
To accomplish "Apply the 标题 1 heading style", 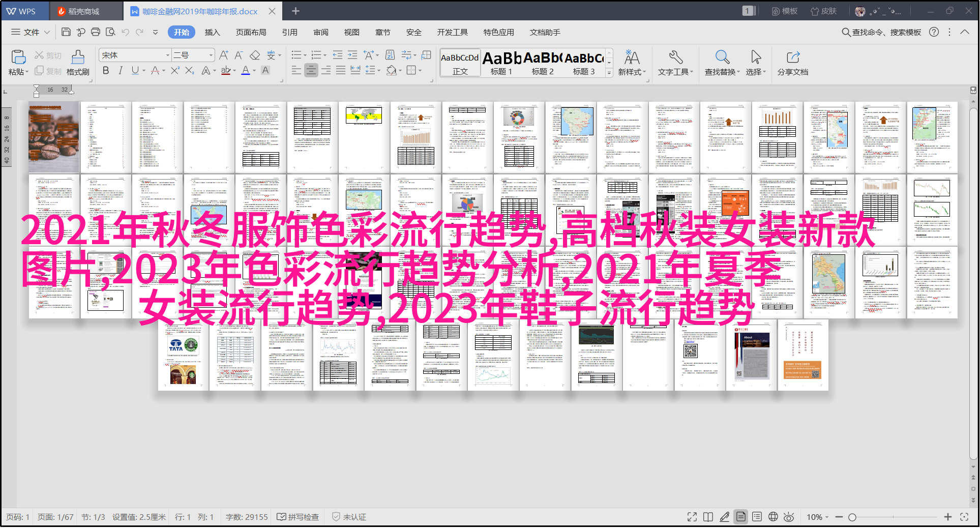I will (x=501, y=63).
